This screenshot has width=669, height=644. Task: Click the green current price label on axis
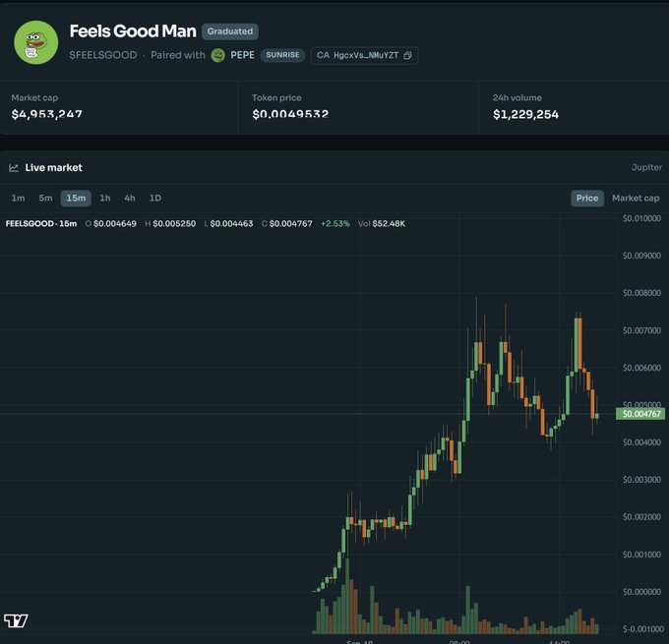(640, 414)
